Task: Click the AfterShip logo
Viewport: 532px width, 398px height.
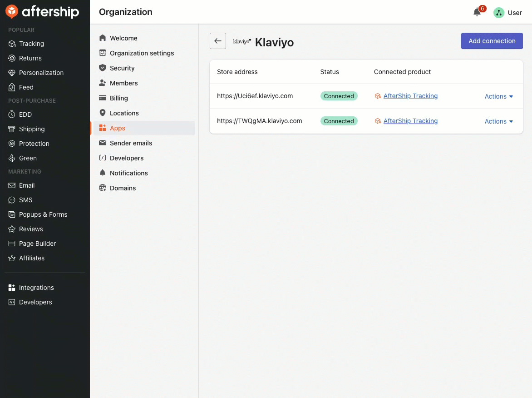Action: [42, 12]
